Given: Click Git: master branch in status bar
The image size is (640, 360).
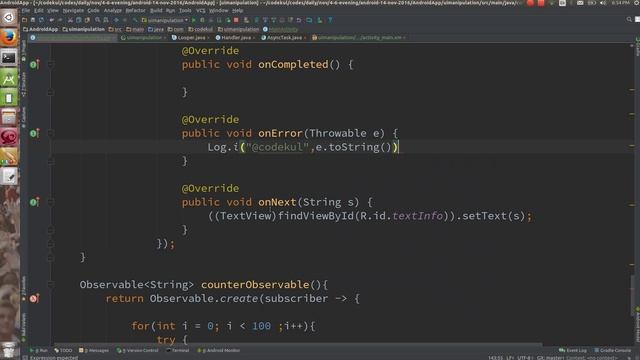Looking at the screenshot, I should (550, 358).
